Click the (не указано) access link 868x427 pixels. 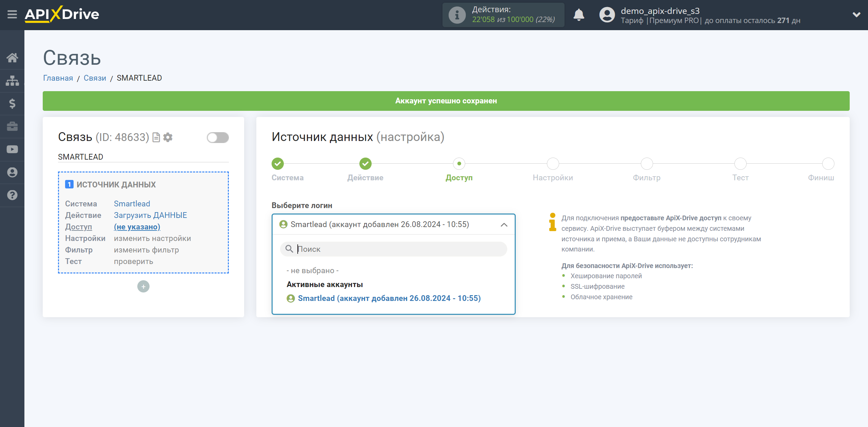click(137, 227)
